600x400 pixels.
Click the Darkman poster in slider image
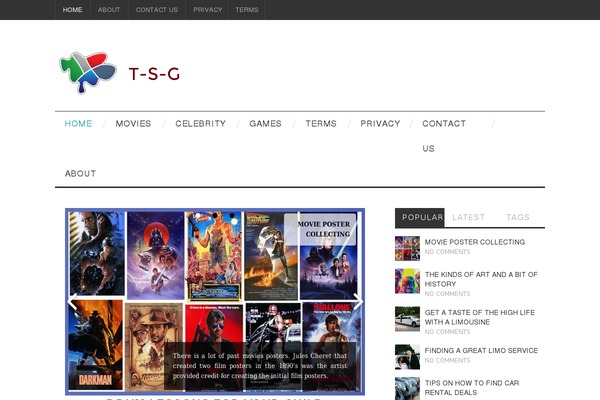[96, 344]
